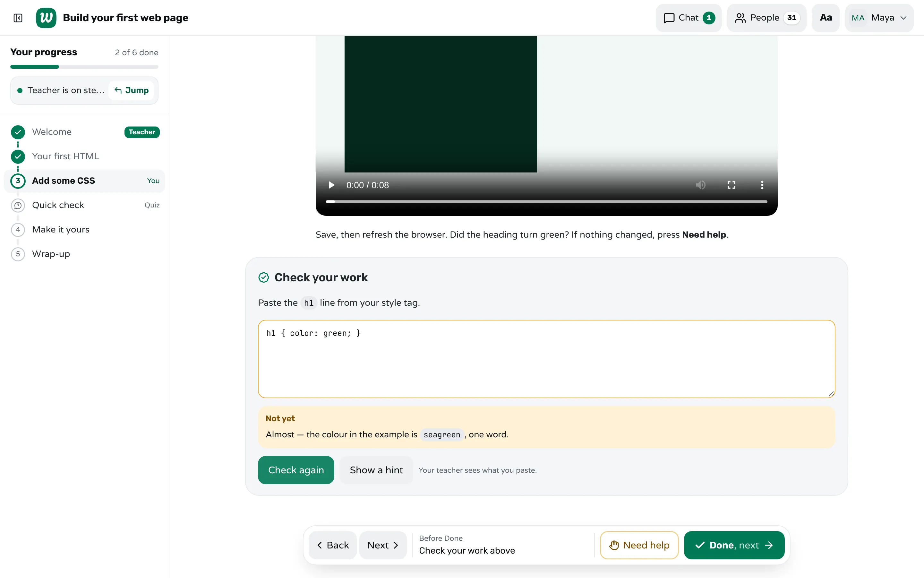Click the video time 0:00 / 0:08
Screen dimensions: 924x578
[x=367, y=185]
